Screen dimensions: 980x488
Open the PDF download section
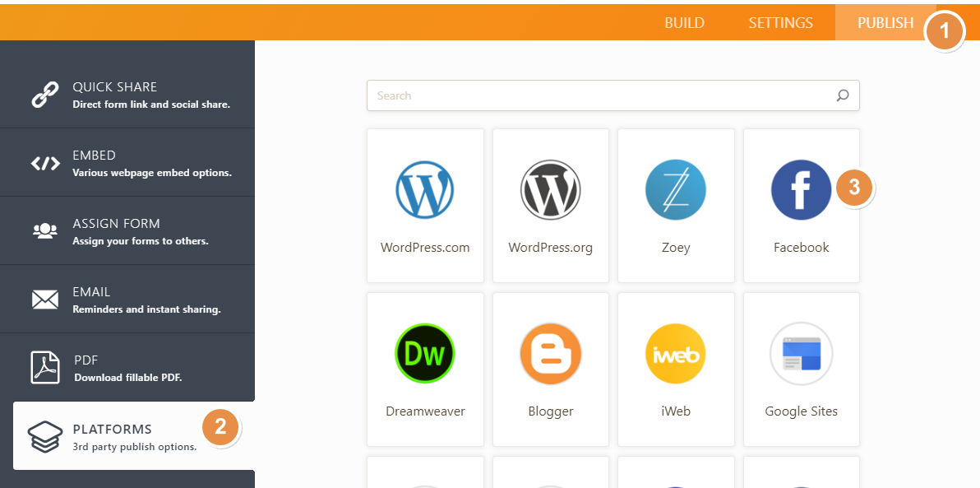(x=127, y=368)
